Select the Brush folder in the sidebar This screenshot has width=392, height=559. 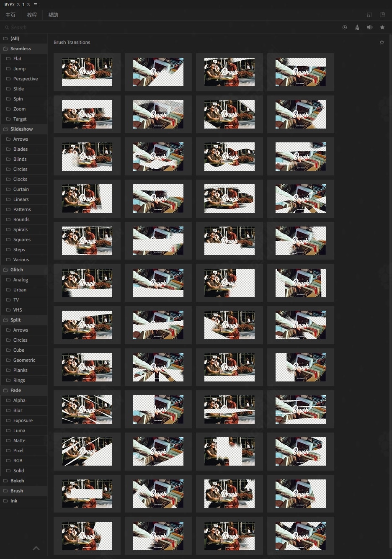click(23, 491)
